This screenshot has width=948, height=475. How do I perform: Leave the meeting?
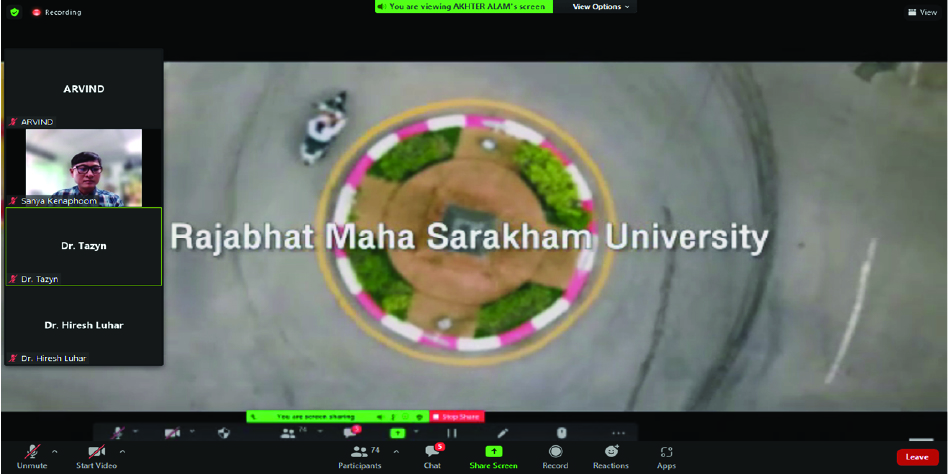pyautogui.click(x=917, y=457)
